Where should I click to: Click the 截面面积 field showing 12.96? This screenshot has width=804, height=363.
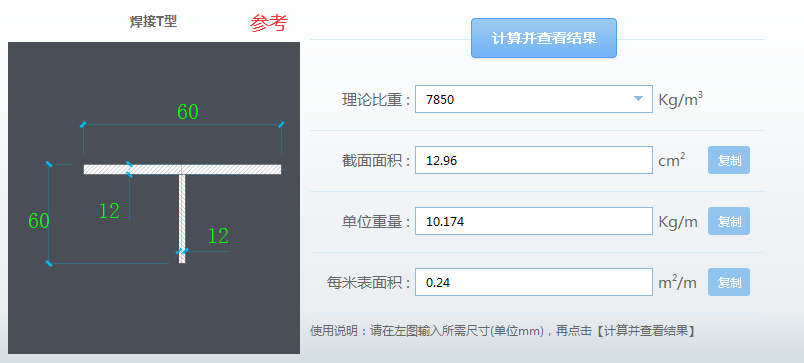point(533,160)
